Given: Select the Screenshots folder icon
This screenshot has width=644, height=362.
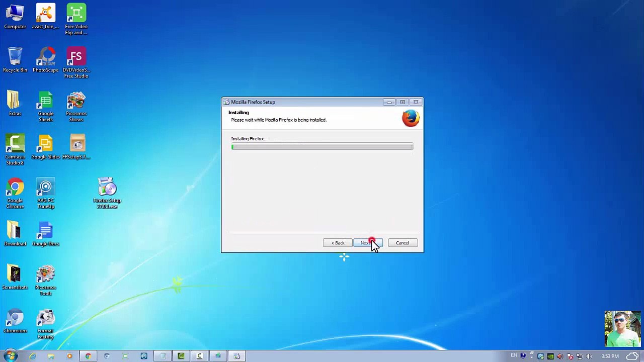Looking at the screenshot, I should coord(15,278).
